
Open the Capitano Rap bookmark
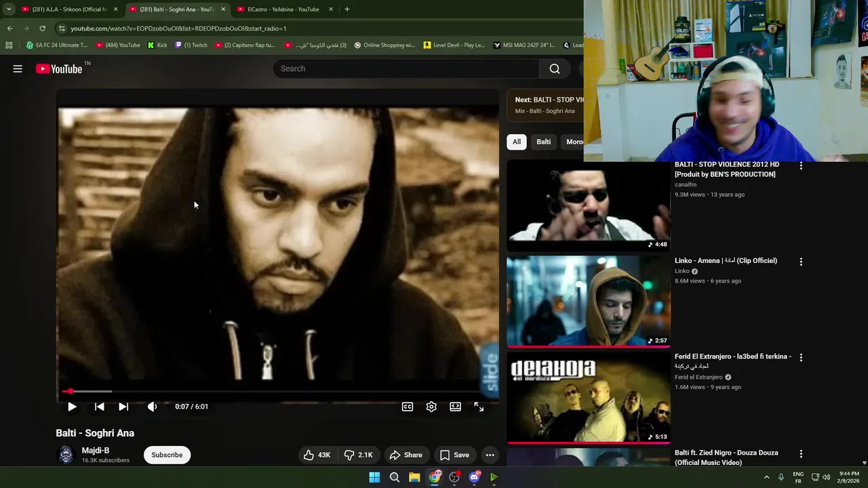[245, 45]
